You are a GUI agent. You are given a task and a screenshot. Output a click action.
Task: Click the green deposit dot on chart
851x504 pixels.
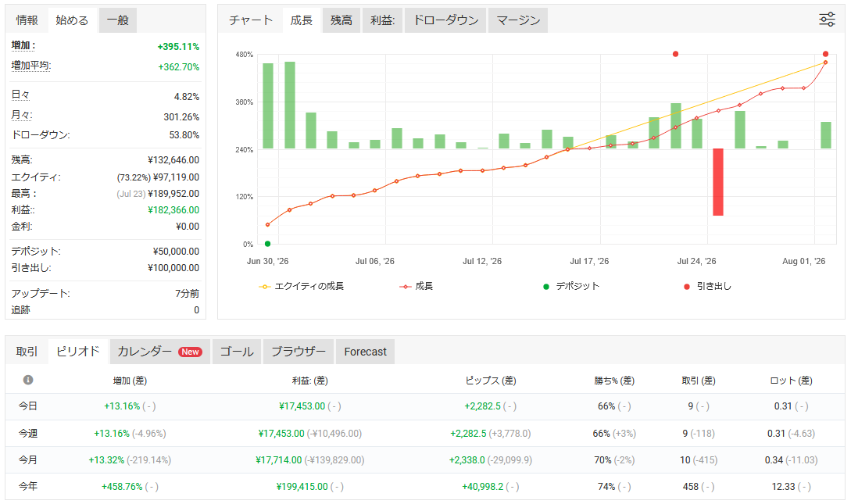coord(267,244)
